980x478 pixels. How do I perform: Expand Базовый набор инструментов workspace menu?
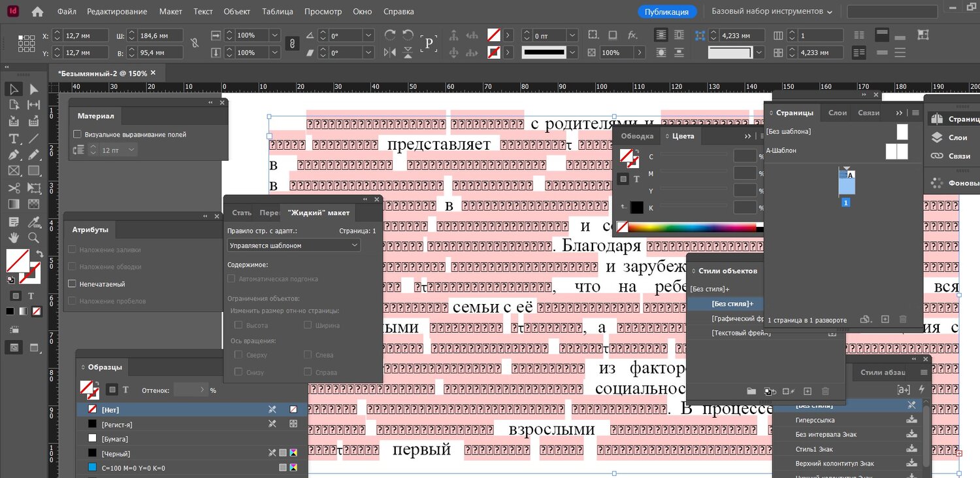(x=772, y=12)
